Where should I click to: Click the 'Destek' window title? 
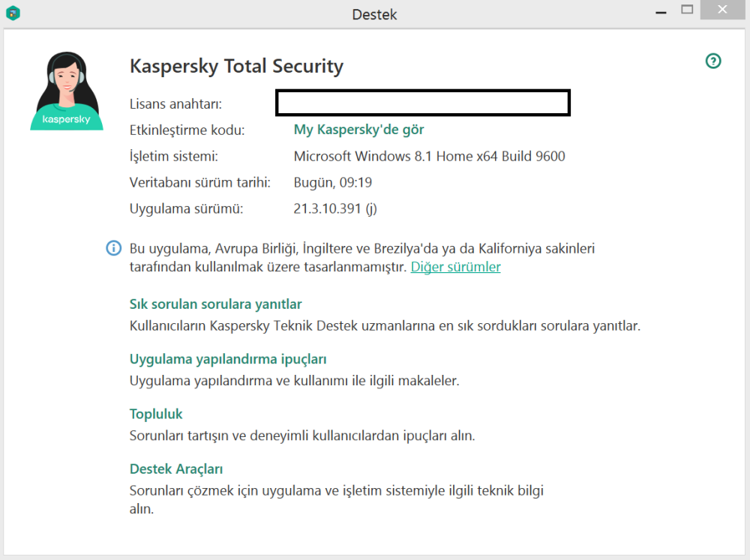pyautogui.click(x=374, y=14)
